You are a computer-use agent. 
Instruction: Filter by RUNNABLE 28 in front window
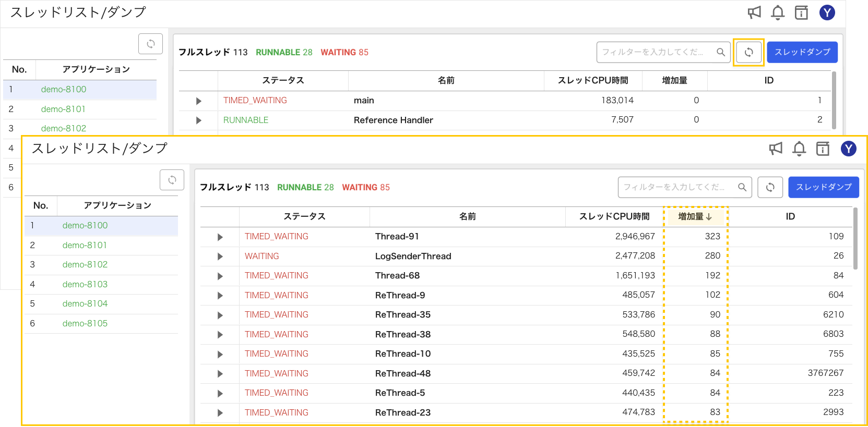click(x=305, y=187)
